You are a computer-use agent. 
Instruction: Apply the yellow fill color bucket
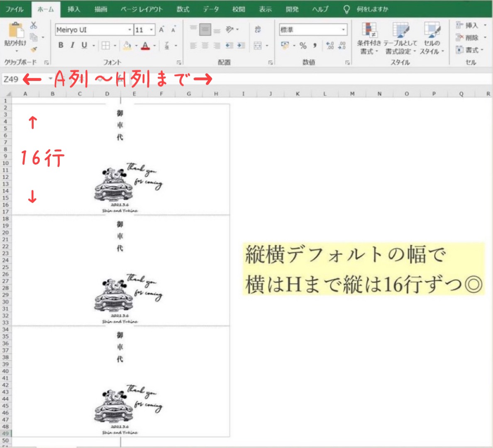pyautogui.click(x=127, y=46)
